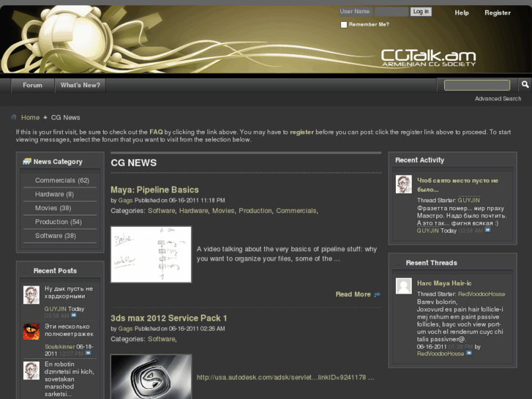This screenshot has height=399, width=532.
Task: Open GUYJIN avatar in Recent Activity
Action: pyautogui.click(x=404, y=184)
